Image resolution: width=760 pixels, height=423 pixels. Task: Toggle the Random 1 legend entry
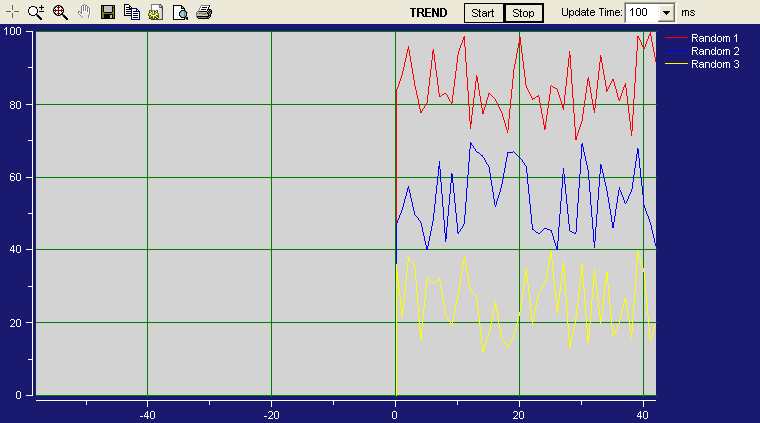point(715,38)
